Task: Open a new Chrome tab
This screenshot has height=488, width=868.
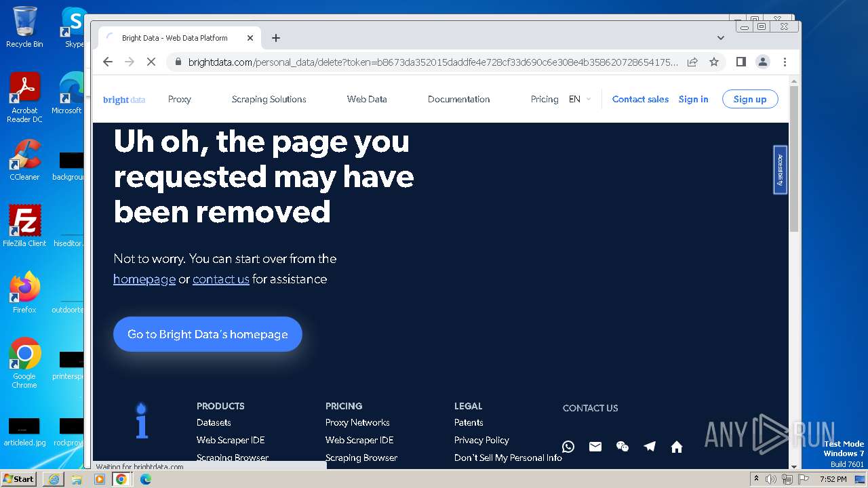Action: click(275, 38)
